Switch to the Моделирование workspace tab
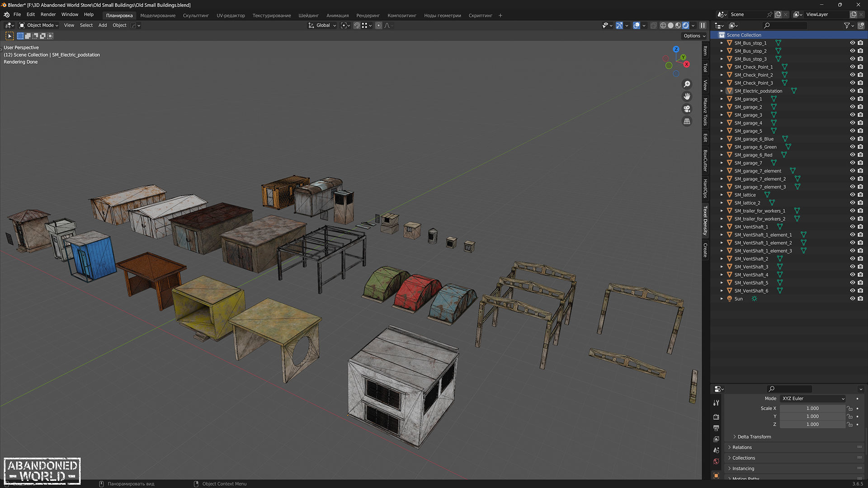The width and height of the screenshot is (868, 488). click(158, 15)
